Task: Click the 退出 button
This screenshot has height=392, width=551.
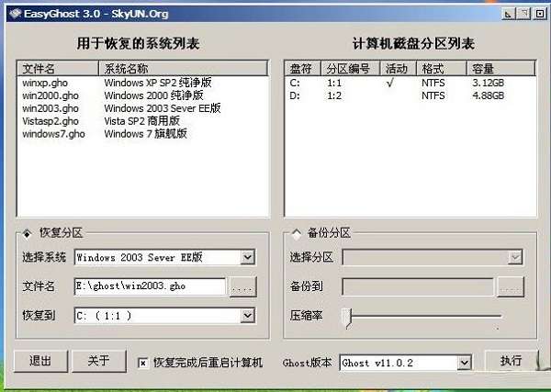Action: point(40,361)
